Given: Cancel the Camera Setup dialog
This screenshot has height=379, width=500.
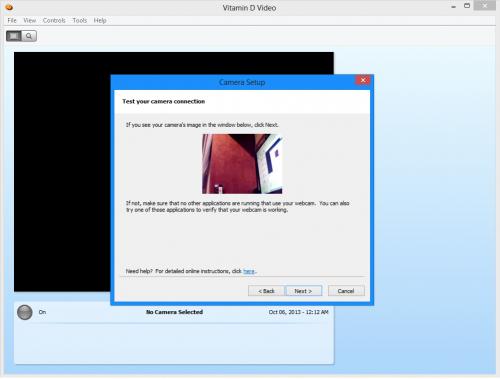Looking at the screenshot, I should click(346, 291).
